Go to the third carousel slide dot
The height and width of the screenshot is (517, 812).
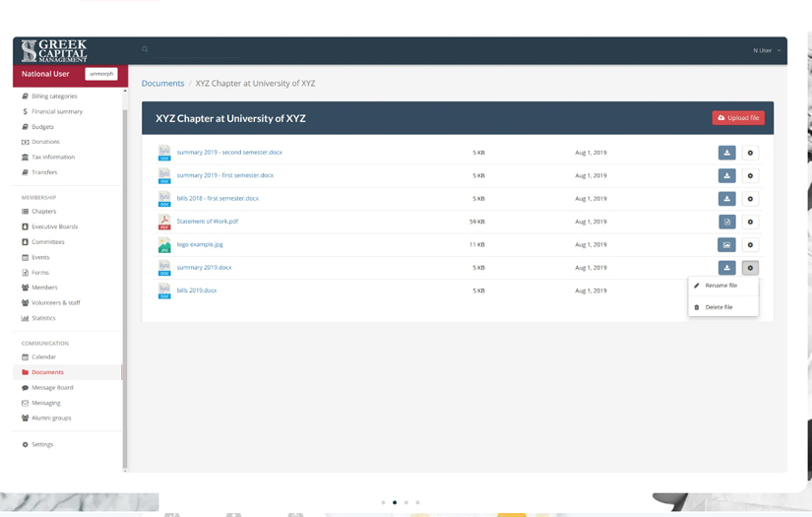click(x=406, y=502)
